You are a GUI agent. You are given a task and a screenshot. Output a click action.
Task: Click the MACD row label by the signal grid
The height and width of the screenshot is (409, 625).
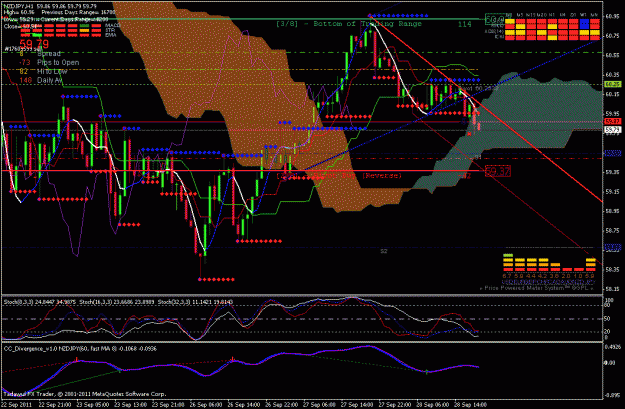112,26
